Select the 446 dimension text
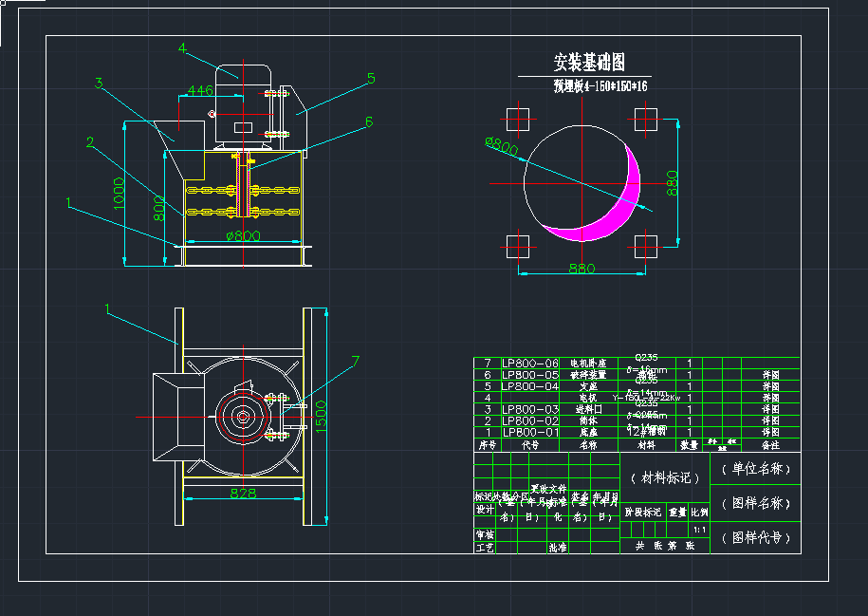Image resolution: width=868 pixels, height=616 pixels. click(198, 91)
